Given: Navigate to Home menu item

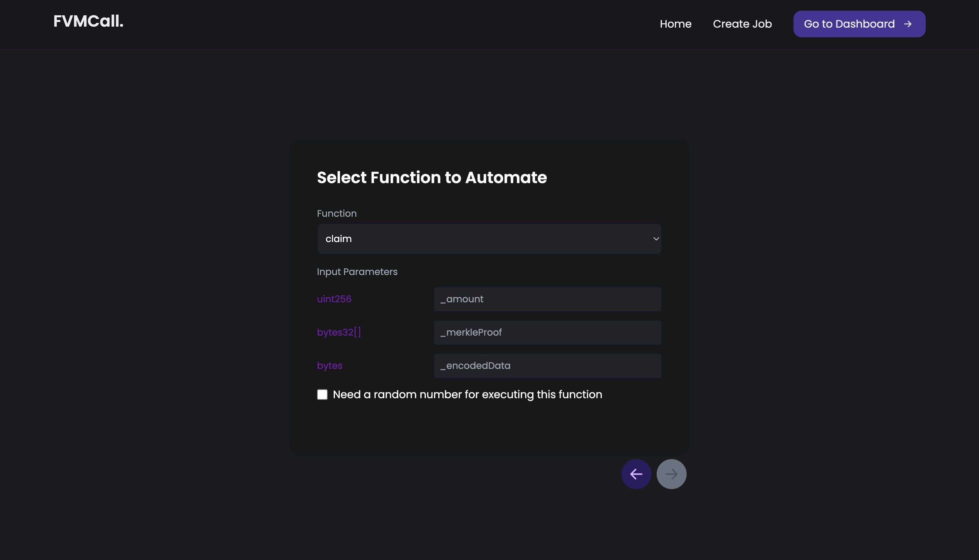Looking at the screenshot, I should pos(676,24).
